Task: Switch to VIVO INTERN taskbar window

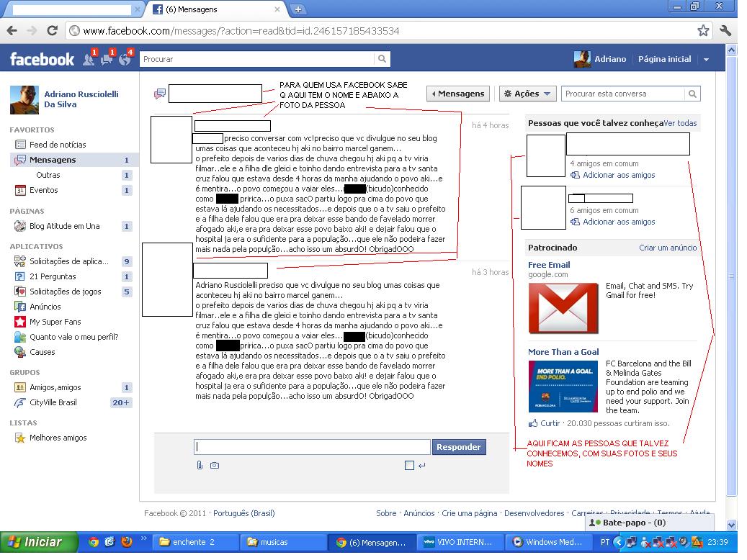Action: [460, 542]
